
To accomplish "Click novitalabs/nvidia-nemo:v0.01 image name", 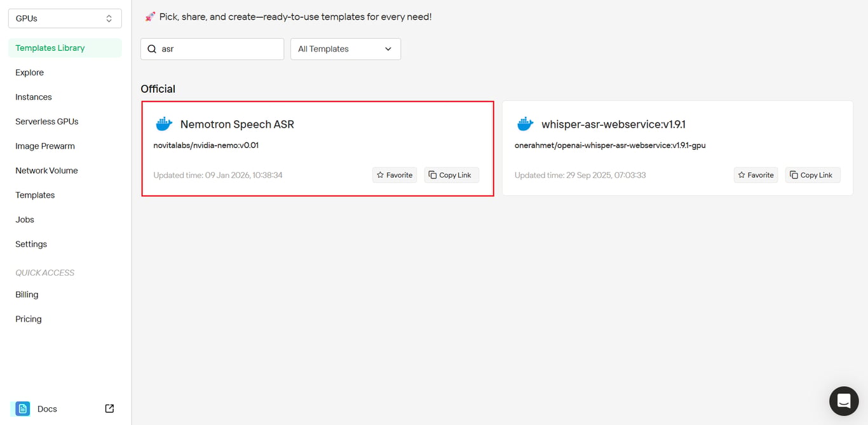I will (x=206, y=145).
